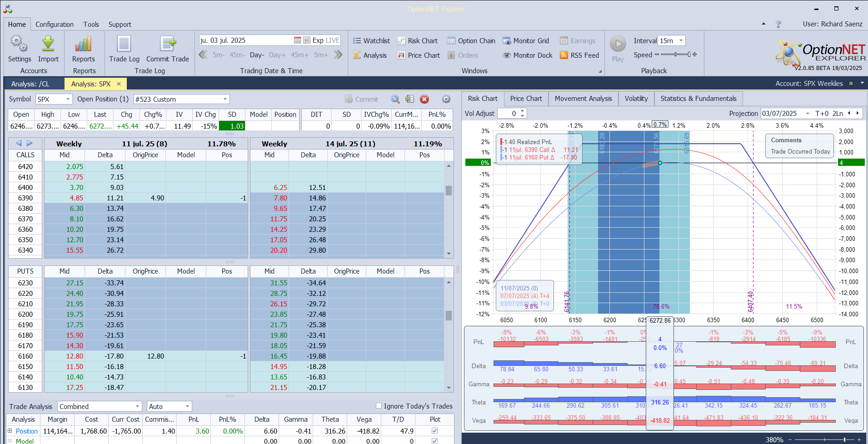The image size is (868, 444).
Task: Click the magnifier search icon next to Commit
Action: click(395, 99)
